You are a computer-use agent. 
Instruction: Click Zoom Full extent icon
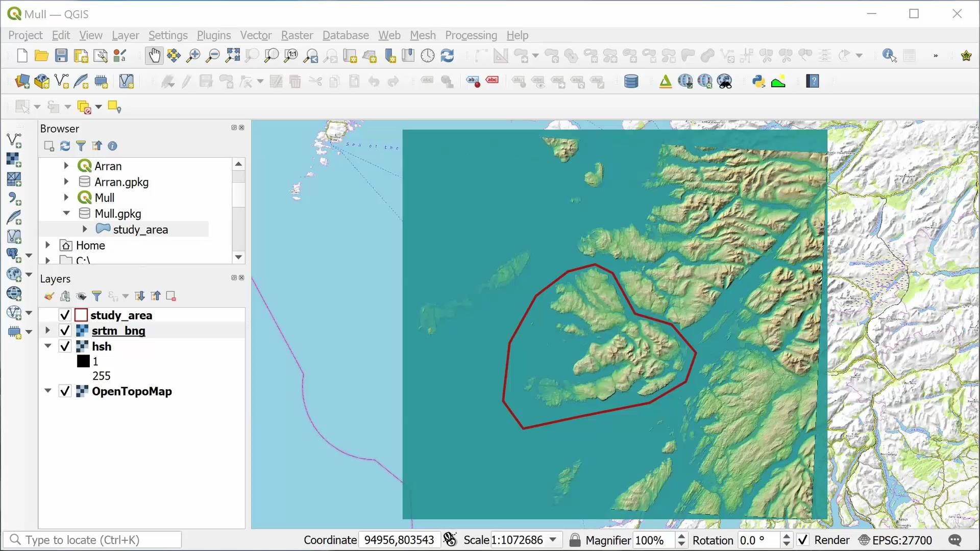pos(233,55)
